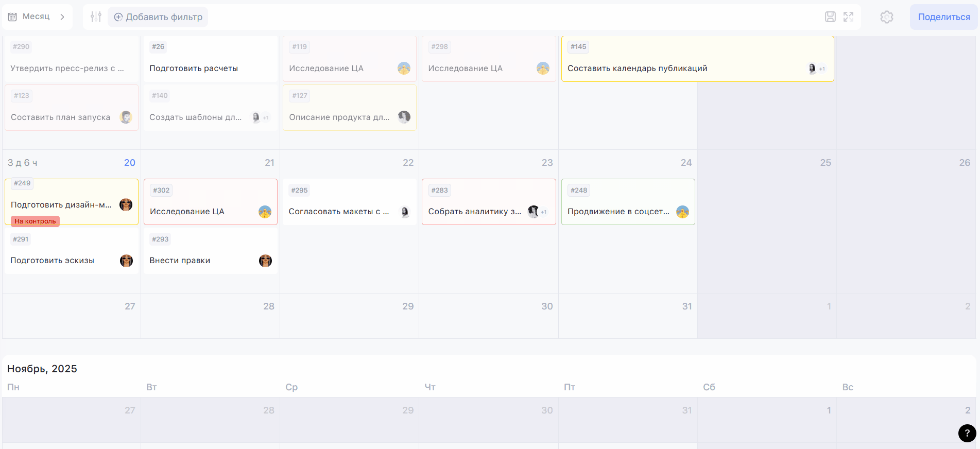
Task: Click +1 assignees on Собрать аналитику task
Action: [544, 212]
